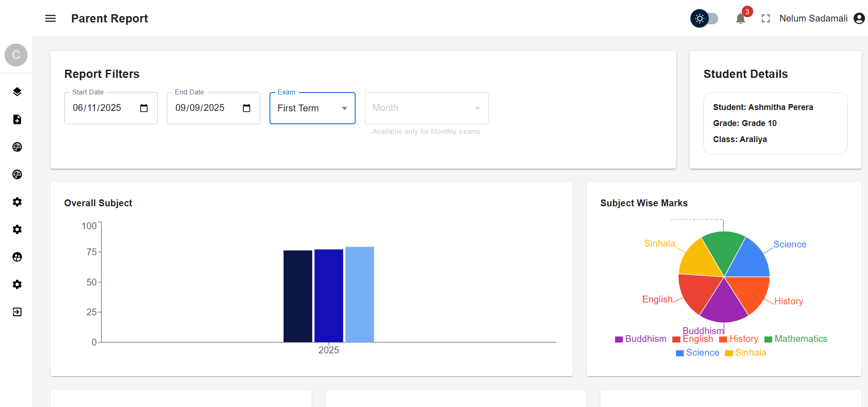
Task: Click the Buddhism purple legend swatch
Action: [619, 339]
